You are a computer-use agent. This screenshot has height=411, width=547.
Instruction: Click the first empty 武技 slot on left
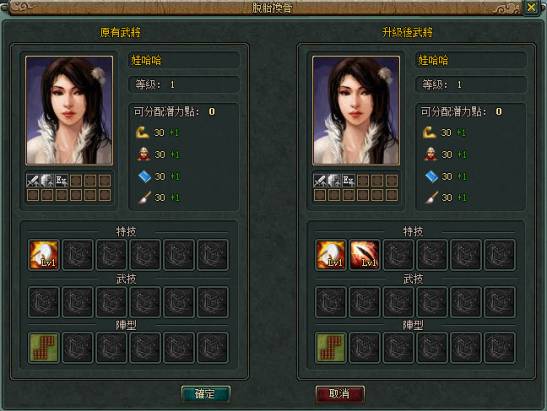(44, 302)
